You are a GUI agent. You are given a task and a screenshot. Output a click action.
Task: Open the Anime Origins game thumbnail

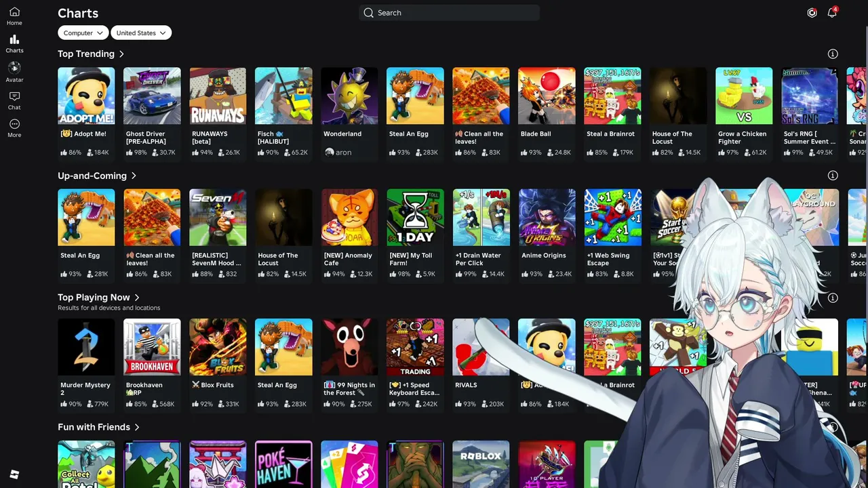tap(547, 218)
